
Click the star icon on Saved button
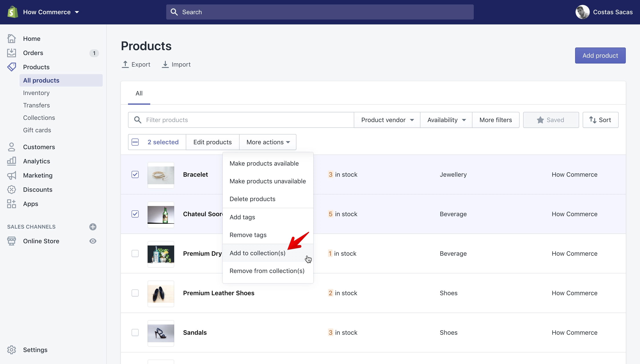[x=540, y=120]
